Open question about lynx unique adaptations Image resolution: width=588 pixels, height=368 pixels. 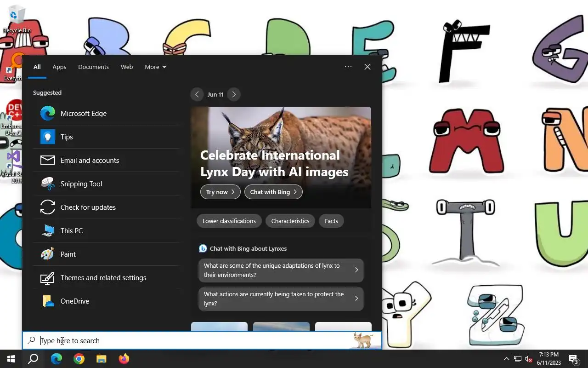pyautogui.click(x=281, y=270)
